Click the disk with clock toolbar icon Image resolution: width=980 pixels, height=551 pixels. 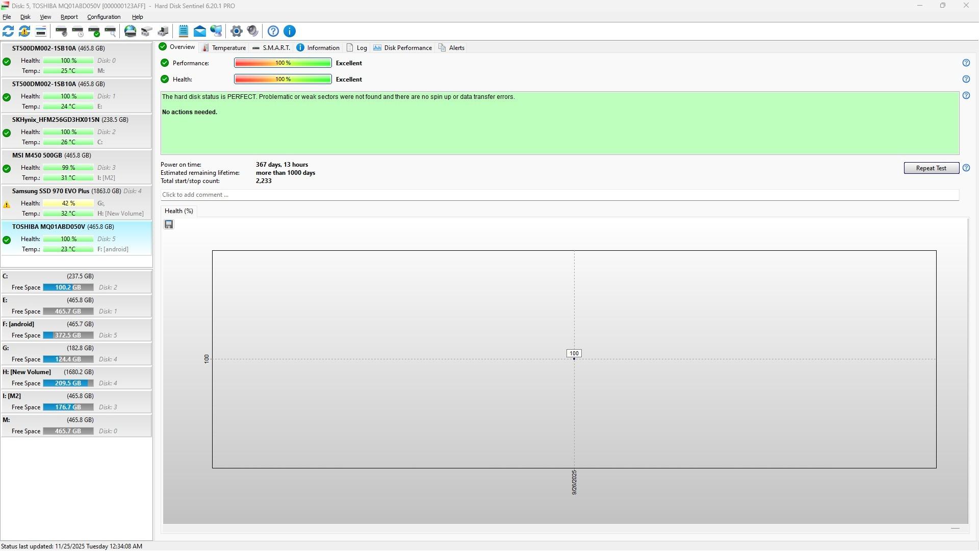[x=78, y=32]
